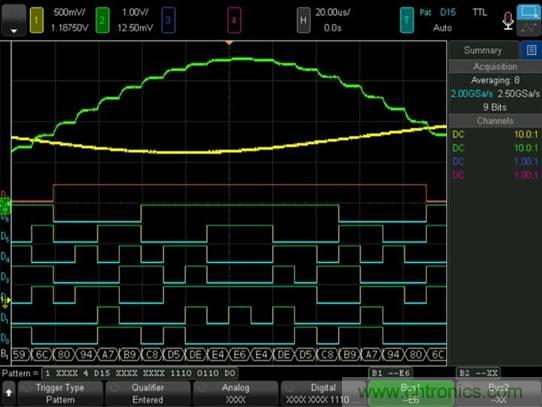Open the Qualifier Entered softkey

(148, 394)
